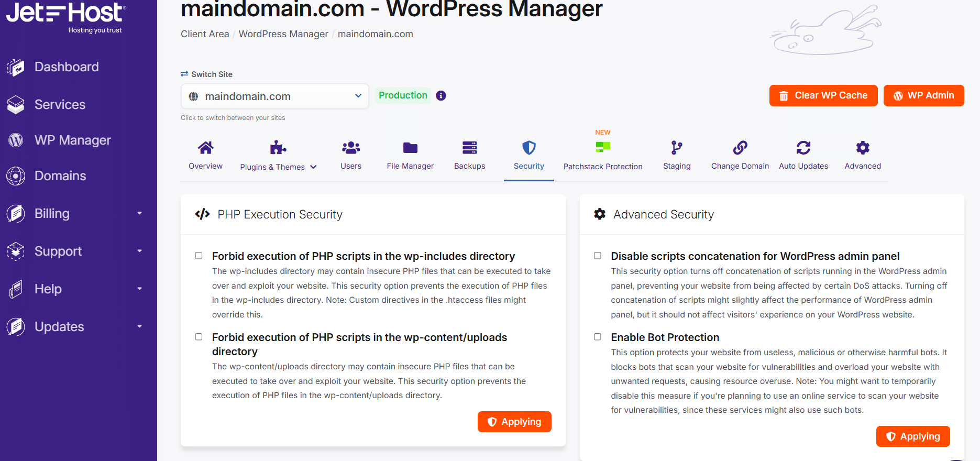
Task: Click the Production info icon
Action: pos(441,96)
